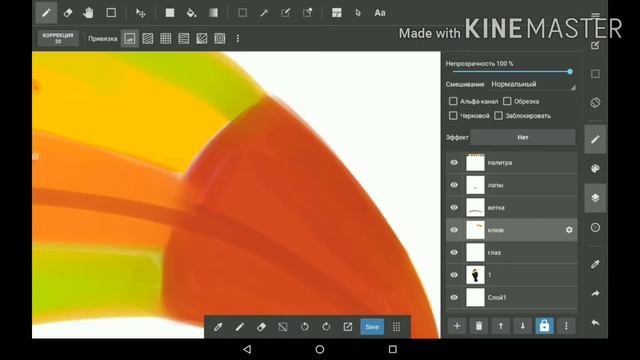Toggle the blue layer lock button
The height and width of the screenshot is (360, 640).
point(544,326)
